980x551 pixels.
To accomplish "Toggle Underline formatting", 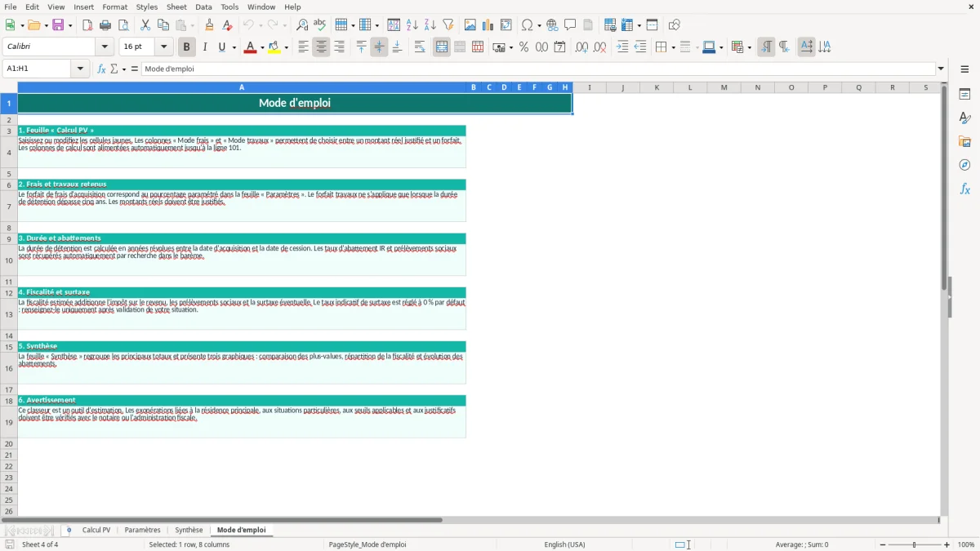I will click(x=222, y=47).
